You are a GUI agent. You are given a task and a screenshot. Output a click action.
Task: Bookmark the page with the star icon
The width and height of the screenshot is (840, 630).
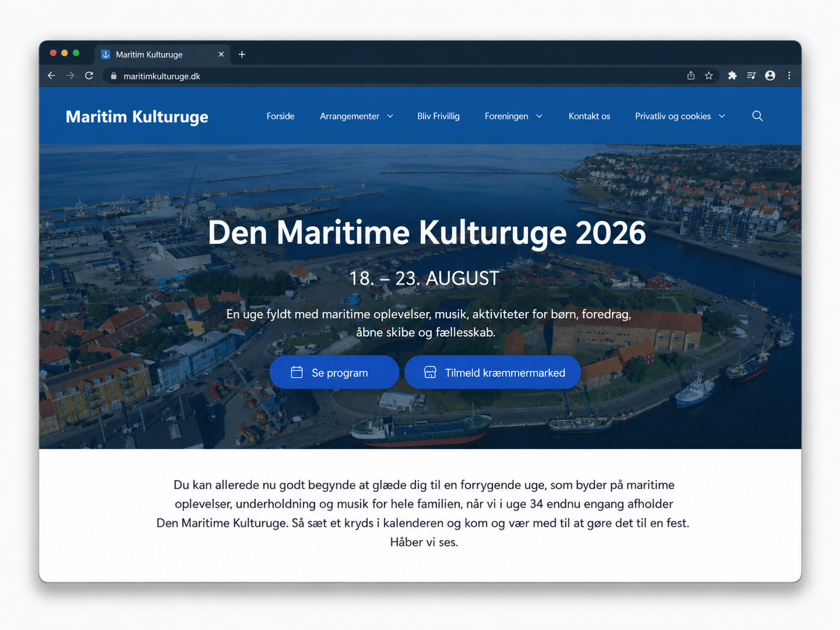coord(709,75)
